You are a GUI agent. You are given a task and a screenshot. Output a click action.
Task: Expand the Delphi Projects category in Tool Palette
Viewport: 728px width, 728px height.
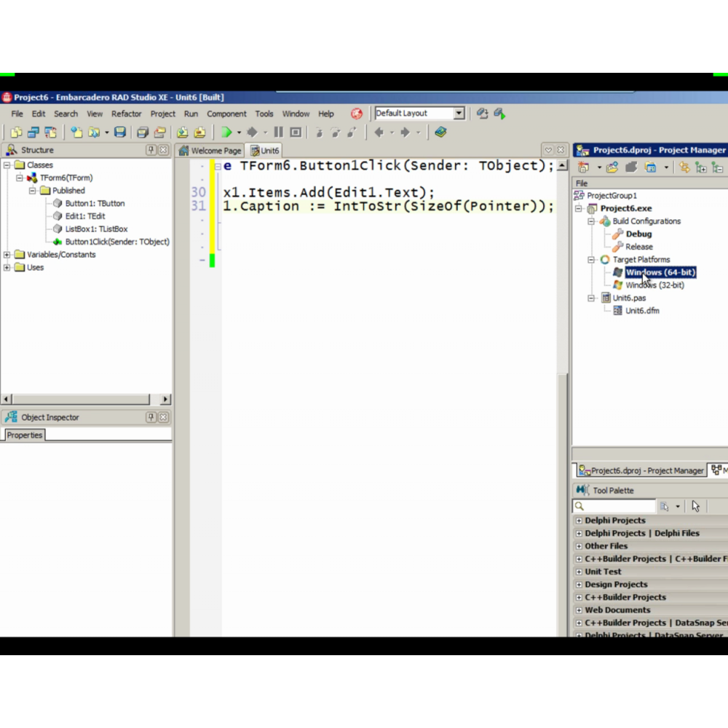579,521
